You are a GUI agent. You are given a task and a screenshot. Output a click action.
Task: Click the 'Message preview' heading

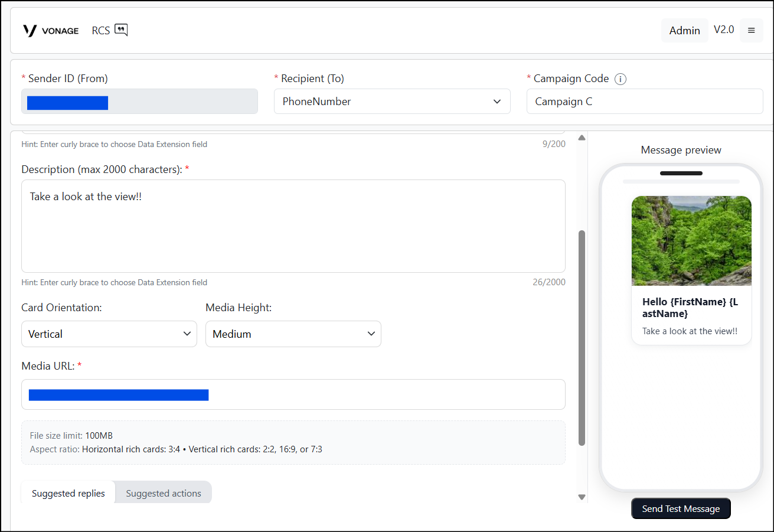point(681,150)
